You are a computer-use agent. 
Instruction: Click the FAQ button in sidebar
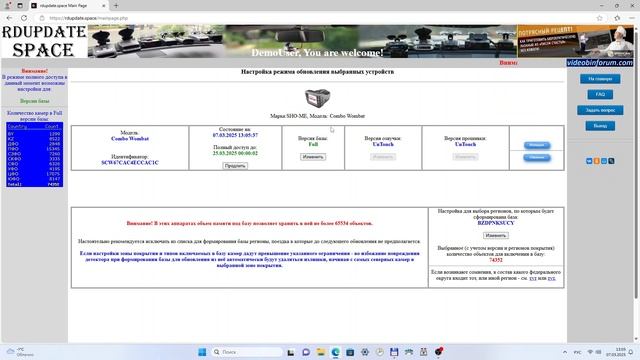point(600,94)
